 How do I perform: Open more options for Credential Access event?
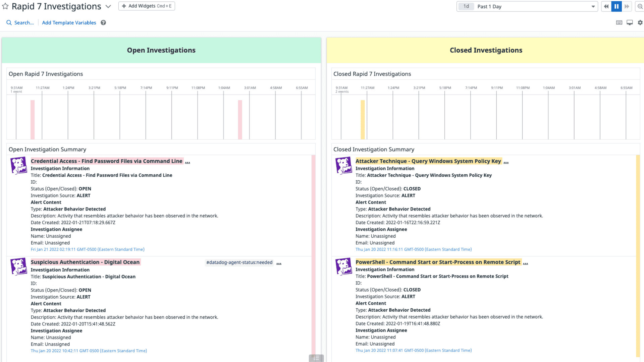point(187,162)
